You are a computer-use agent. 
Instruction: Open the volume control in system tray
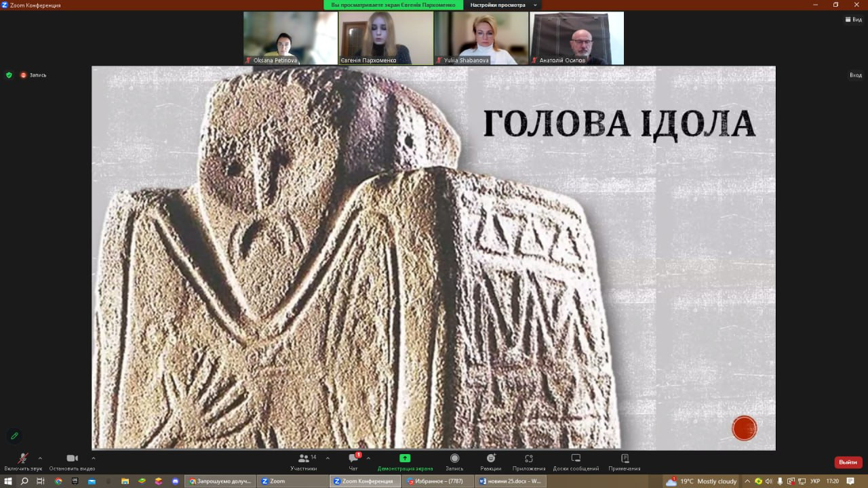pos(769,481)
